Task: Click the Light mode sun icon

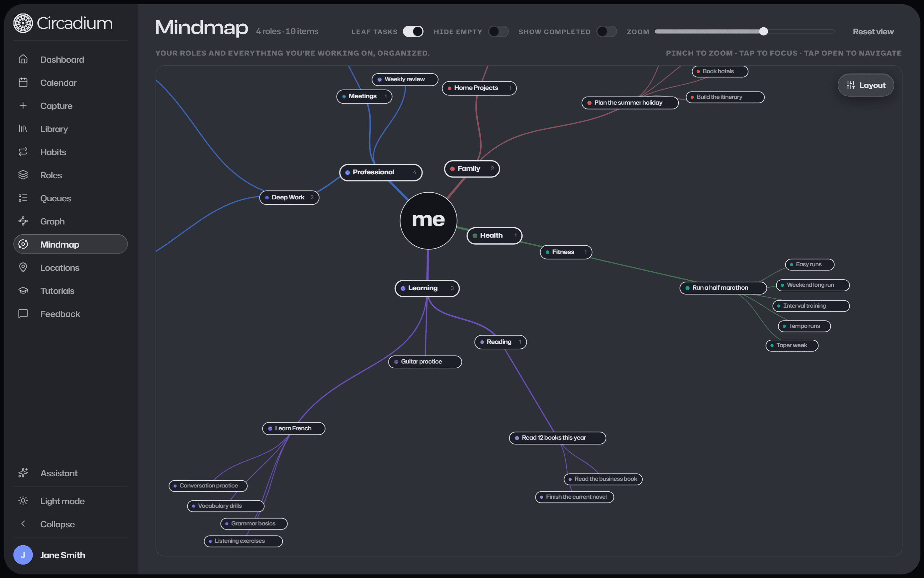Action: coord(23,501)
